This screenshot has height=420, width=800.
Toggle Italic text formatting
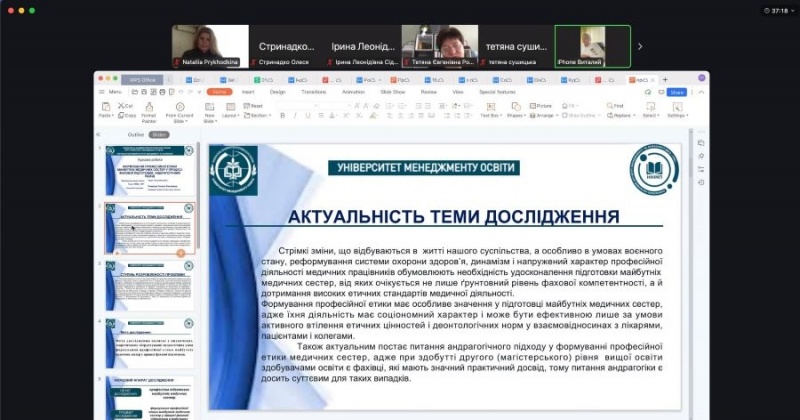coord(295,115)
